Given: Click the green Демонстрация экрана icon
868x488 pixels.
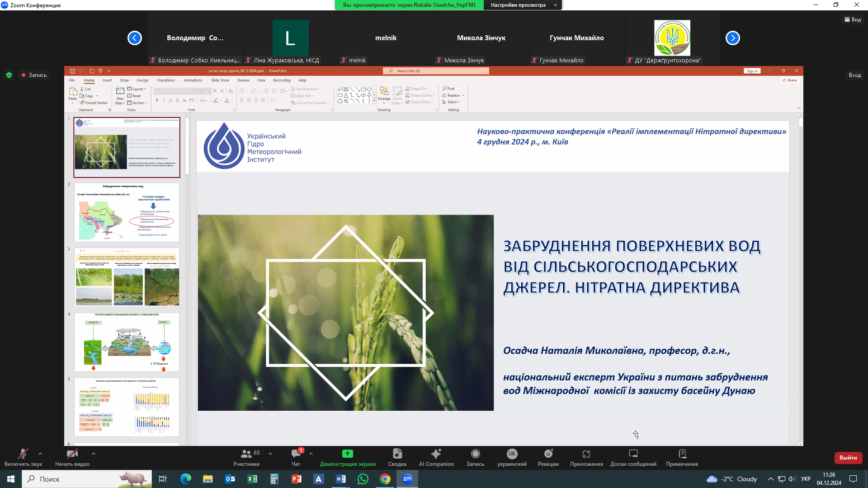Looking at the screenshot, I should [347, 454].
